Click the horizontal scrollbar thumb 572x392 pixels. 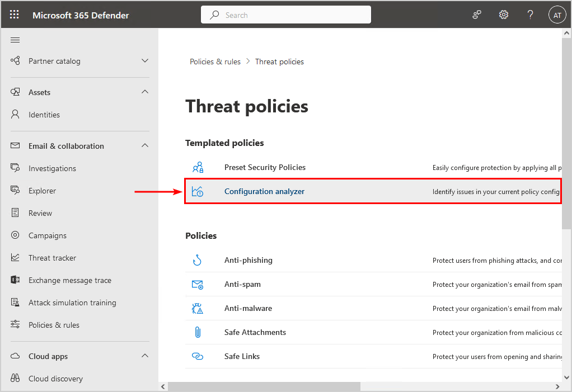(264, 386)
